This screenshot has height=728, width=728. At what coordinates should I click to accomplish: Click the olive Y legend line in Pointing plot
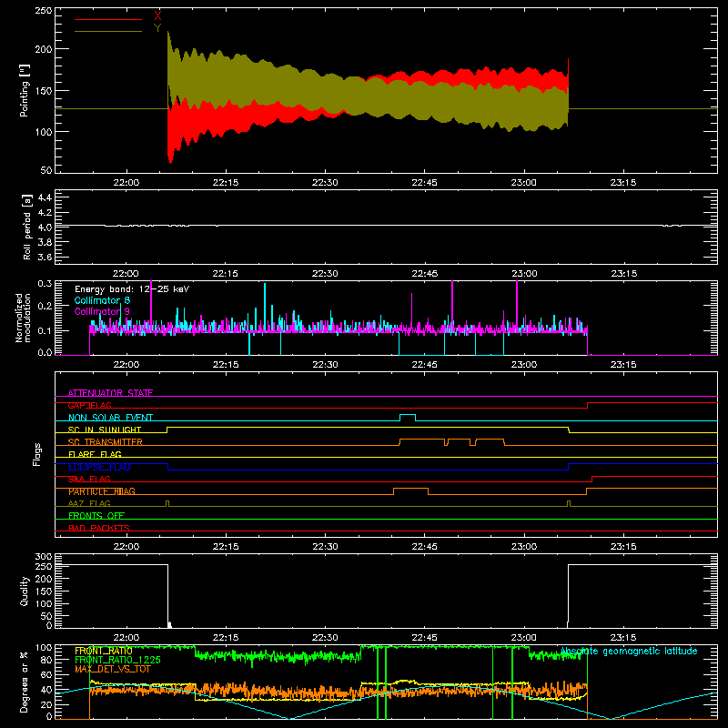click(108, 31)
